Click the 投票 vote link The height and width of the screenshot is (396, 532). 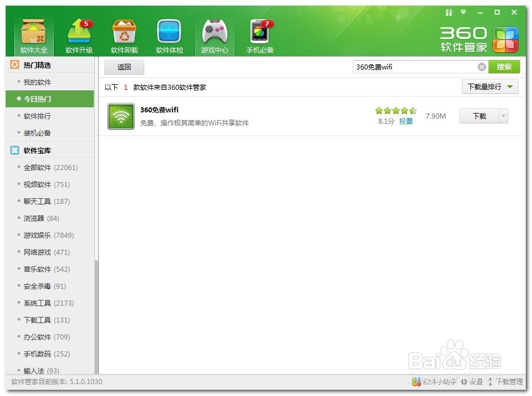pos(406,121)
